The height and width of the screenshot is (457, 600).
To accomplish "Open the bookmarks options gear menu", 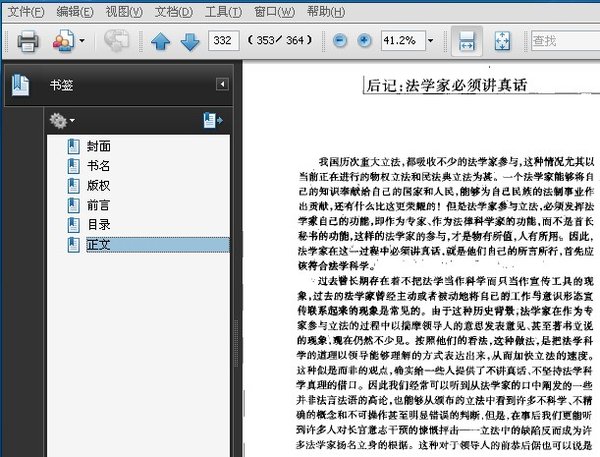I will click(61, 121).
